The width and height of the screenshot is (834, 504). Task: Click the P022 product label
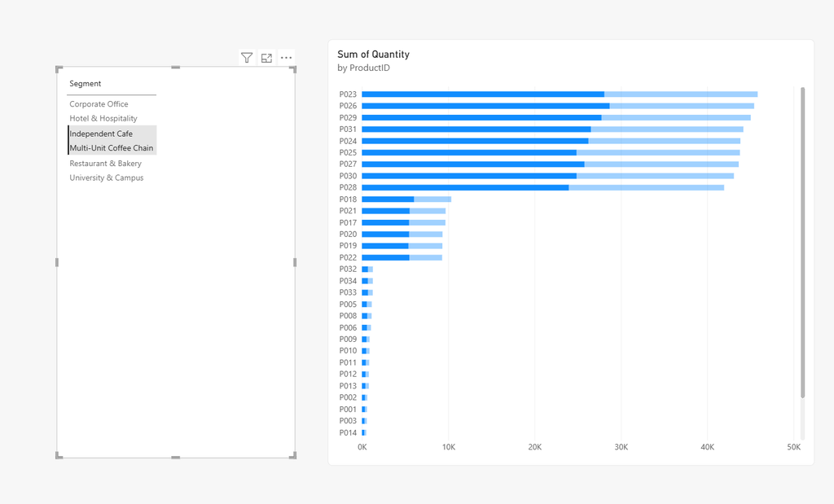tap(348, 257)
